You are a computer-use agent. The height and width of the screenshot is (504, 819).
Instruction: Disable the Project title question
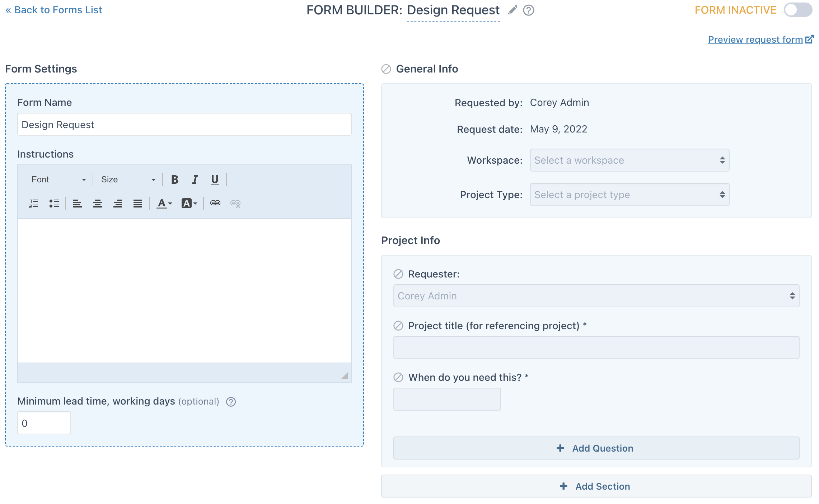tap(398, 326)
